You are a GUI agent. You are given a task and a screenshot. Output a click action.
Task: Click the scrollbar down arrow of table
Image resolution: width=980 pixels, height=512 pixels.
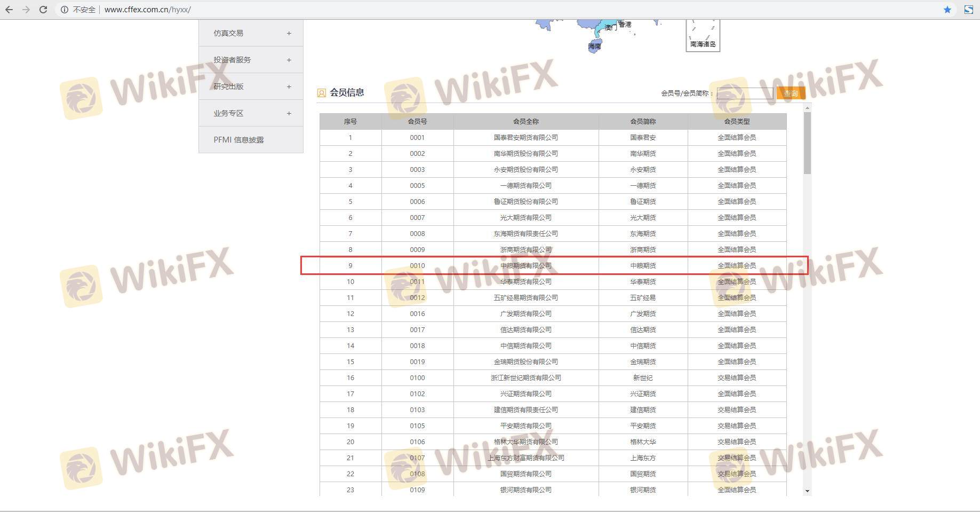807,491
